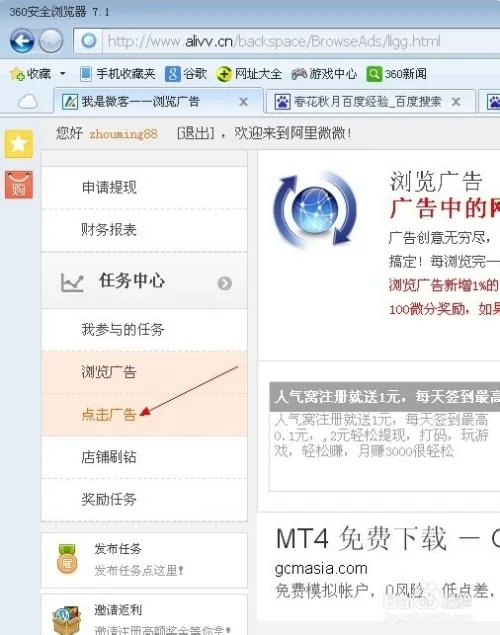Open 店铺刷钻 menu item
The height and width of the screenshot is (635, 500).
click(144, 457)
